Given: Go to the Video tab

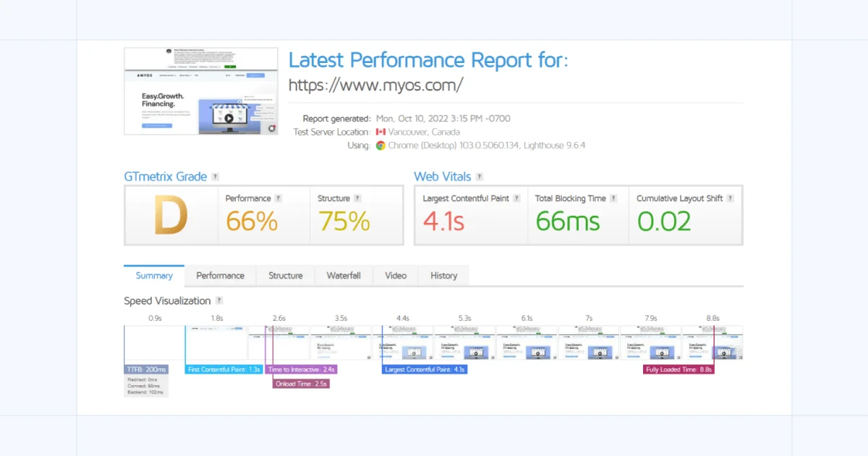Looking at the screenshot, I should tap(396, 276).
